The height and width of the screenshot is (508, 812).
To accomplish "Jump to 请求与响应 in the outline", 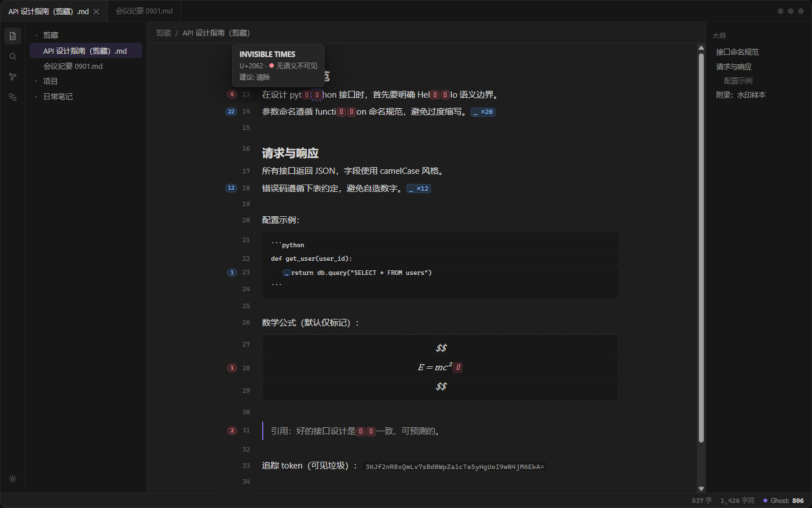I will (734, 67).
